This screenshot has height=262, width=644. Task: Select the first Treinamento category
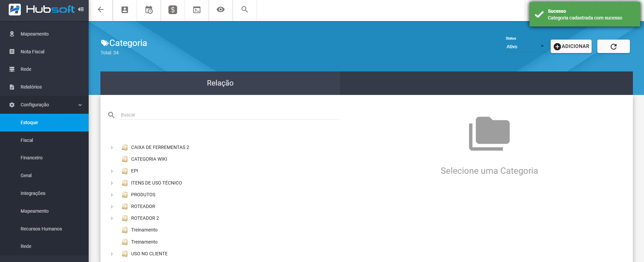[x=144, y=230]
